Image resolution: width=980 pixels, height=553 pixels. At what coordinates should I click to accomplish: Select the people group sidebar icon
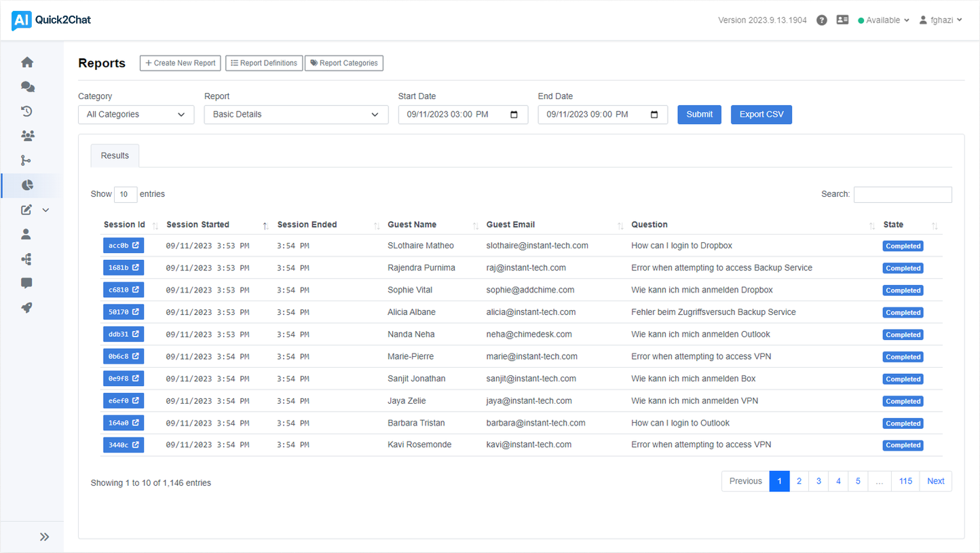pos(27,136)
